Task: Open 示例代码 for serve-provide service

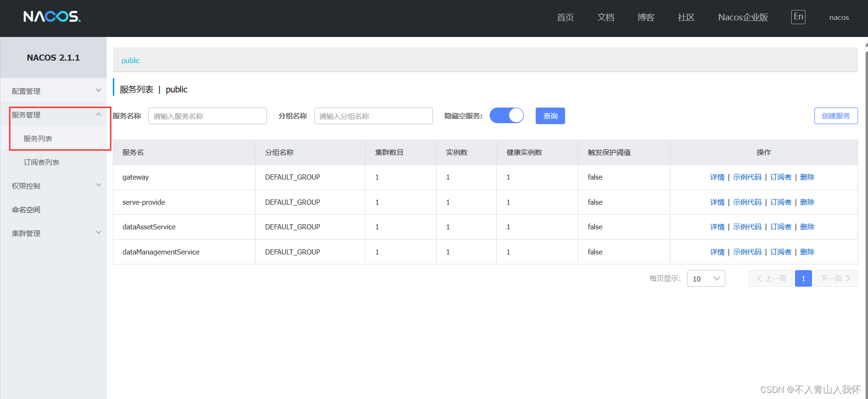Action: click(747, 202)
